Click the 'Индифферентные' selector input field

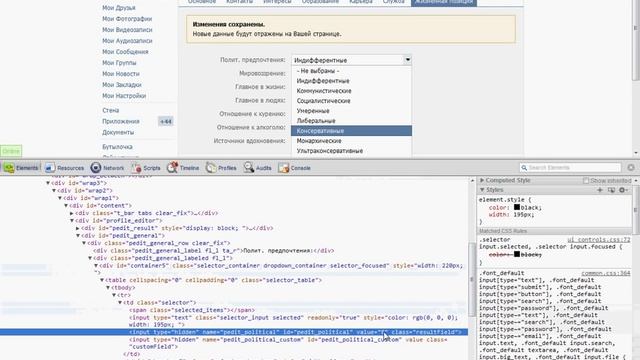[347, 60]
